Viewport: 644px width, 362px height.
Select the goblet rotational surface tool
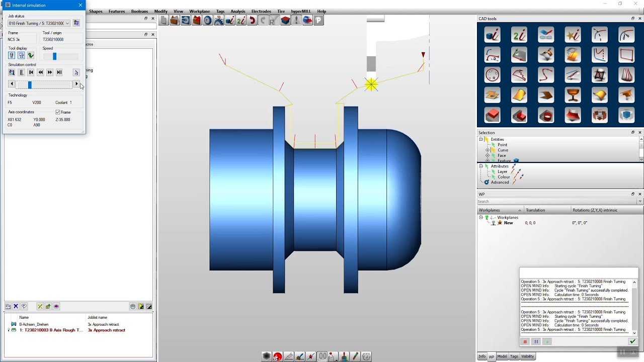coord(573,95)
